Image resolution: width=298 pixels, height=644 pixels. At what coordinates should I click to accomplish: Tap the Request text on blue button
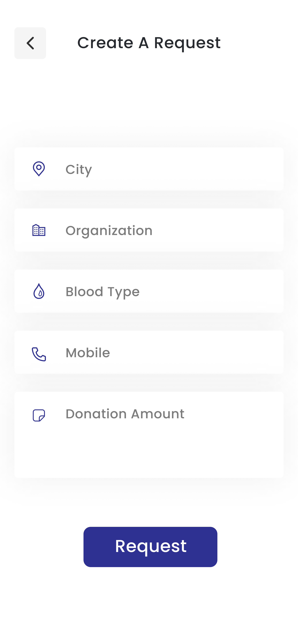[x=151, y=547]
